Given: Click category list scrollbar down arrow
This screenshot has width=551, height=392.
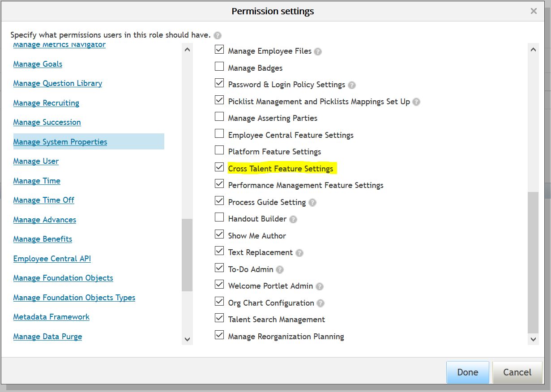Looking at the screenshot, I should click(x=187, y=340).
